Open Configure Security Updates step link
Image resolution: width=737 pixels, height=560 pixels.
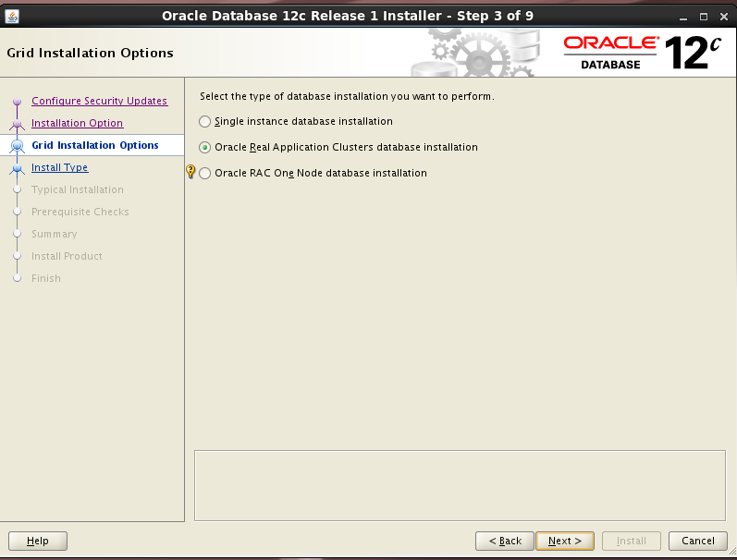(99, 101)
